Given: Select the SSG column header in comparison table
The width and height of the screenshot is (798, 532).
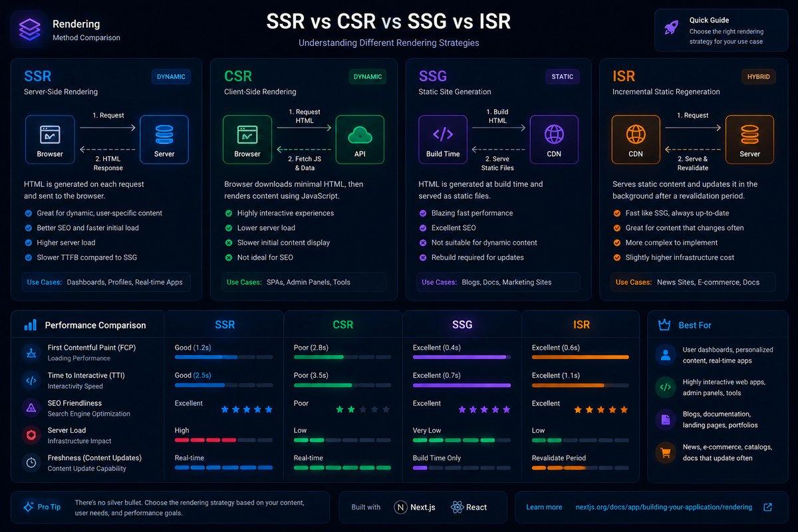Looking at the screenshot, I should pos(462,325).
